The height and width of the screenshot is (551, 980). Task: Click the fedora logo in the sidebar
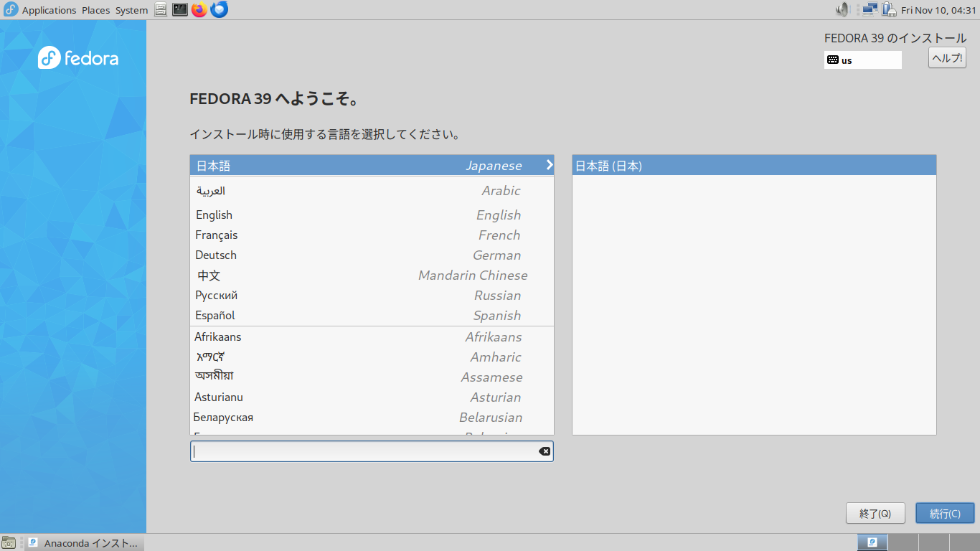click(78, 58)
